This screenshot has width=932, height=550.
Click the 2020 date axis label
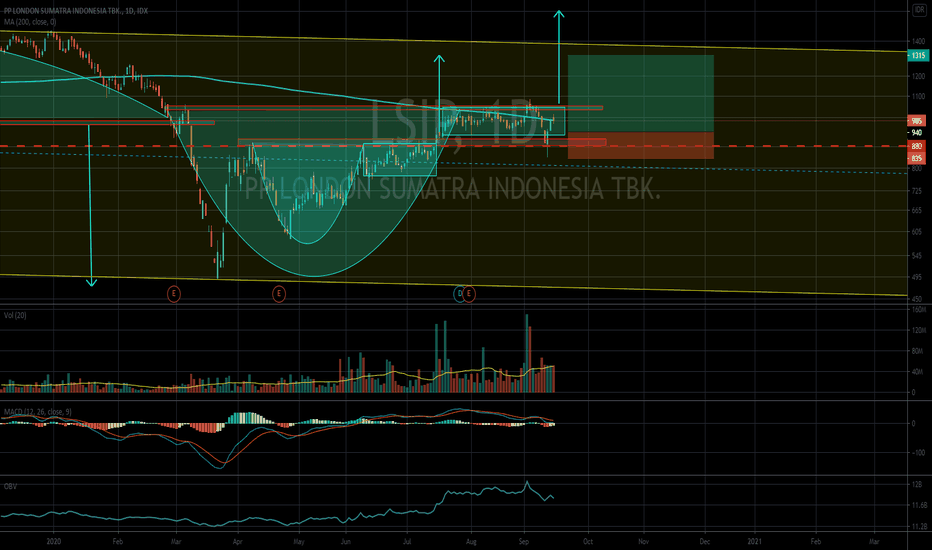click(x=53, y=542)
